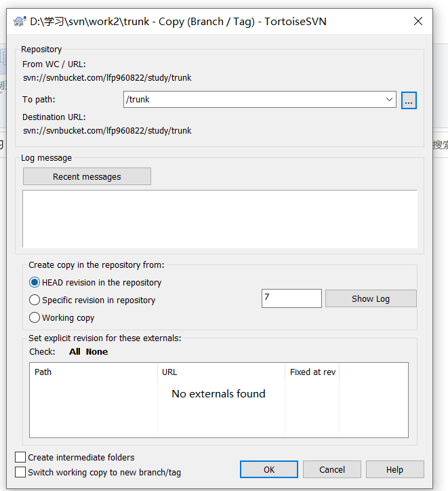Cancel the branch/tag dialog
The image size is (448, 491).
point(332,469)
